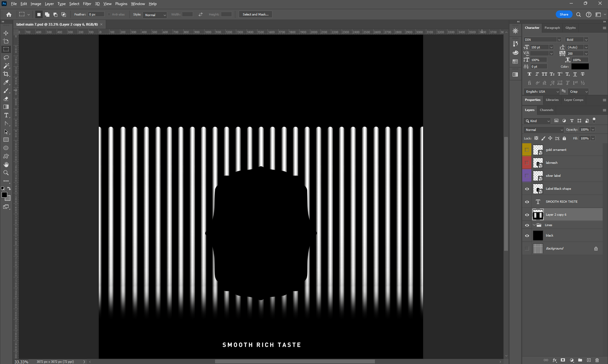
Task: Hide the black layer
Action: [527, 236]
